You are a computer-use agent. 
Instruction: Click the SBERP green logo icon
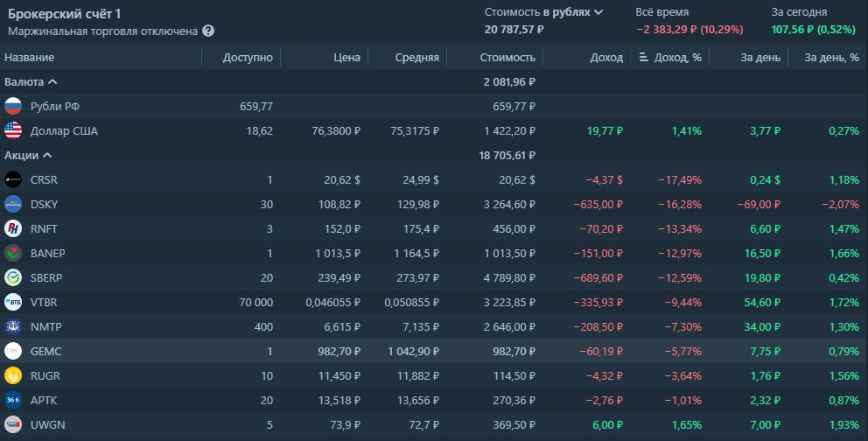click(13, 277)
